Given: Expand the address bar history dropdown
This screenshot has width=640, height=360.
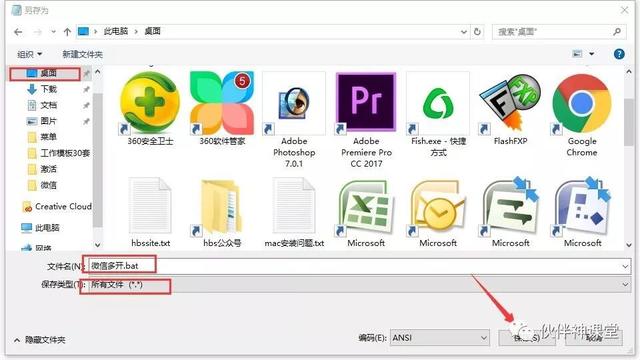Looking at the screenshot, I should (x=464, y=31).
